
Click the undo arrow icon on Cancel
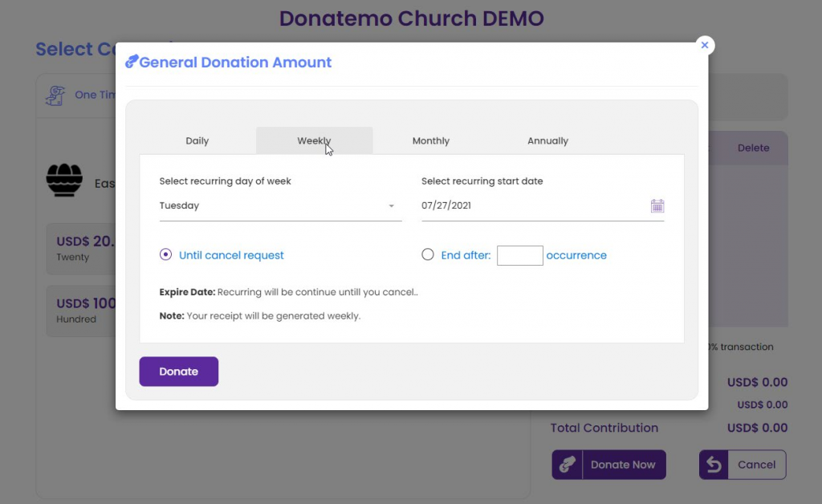coord(714,465)
